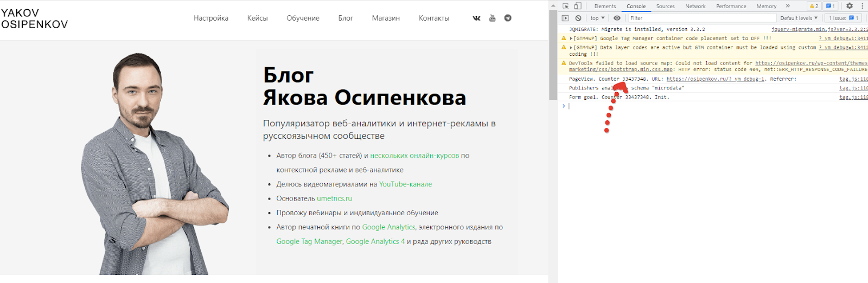Activate the inspect element picker

565,6
